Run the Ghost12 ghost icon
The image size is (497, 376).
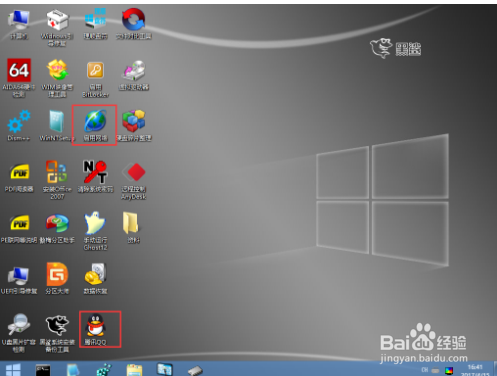point(95,231)
